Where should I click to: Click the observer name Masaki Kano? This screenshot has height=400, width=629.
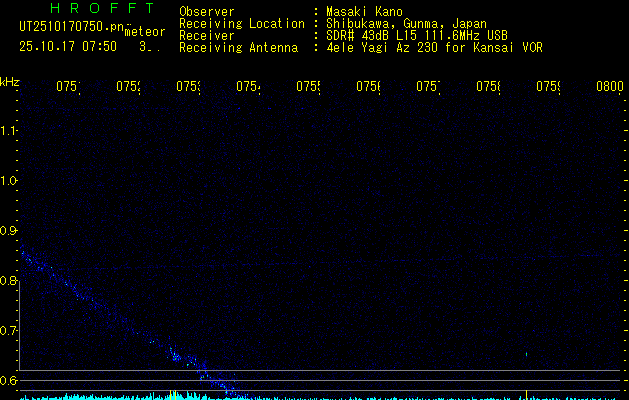pyautogui.click(x=364, y=12)
